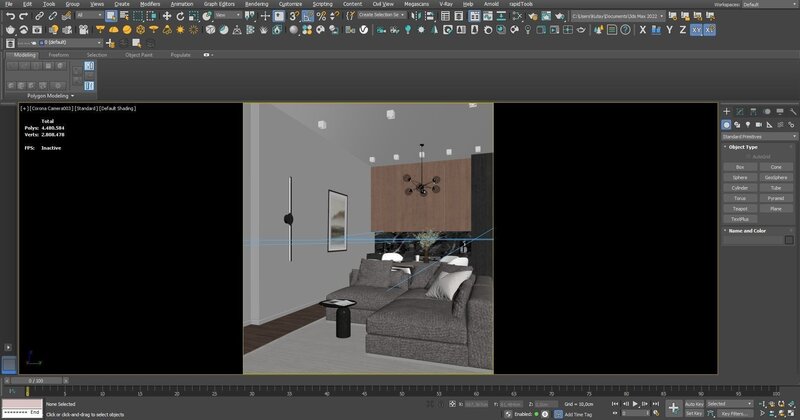Toggle the Angle Snap icon
Image resolution: width=800 pixels, height=420 pixels.
[x=306, y=16]
